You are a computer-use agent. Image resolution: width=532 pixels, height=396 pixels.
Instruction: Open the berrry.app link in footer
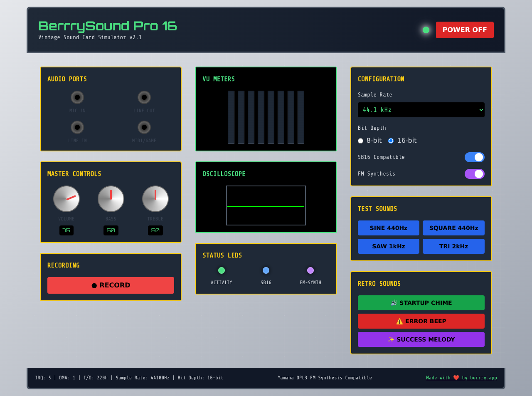(x=462, y=378)
